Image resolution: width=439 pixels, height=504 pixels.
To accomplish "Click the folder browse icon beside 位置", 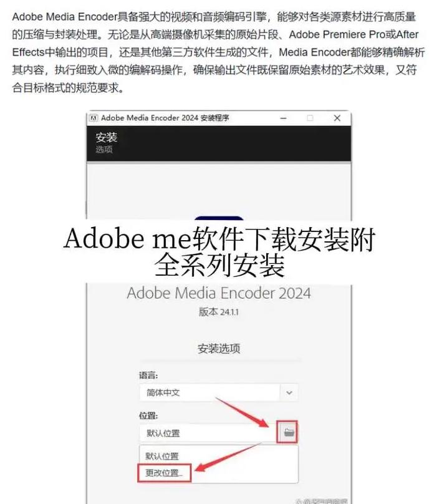I will click(x=289, y=432).
